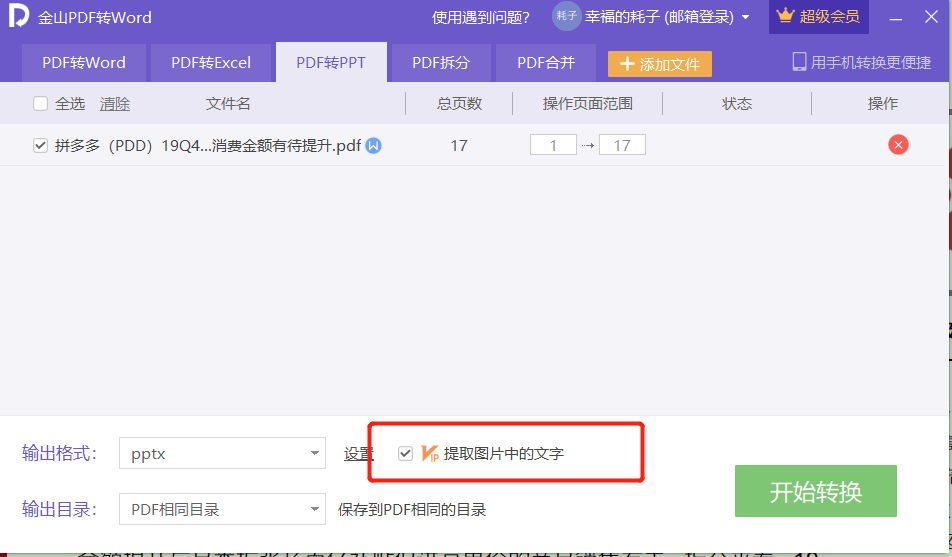952x557 pixels.
Task: Click 用手机转换更便捷 link
Action: pyautogui.click(x=871, y=63)
